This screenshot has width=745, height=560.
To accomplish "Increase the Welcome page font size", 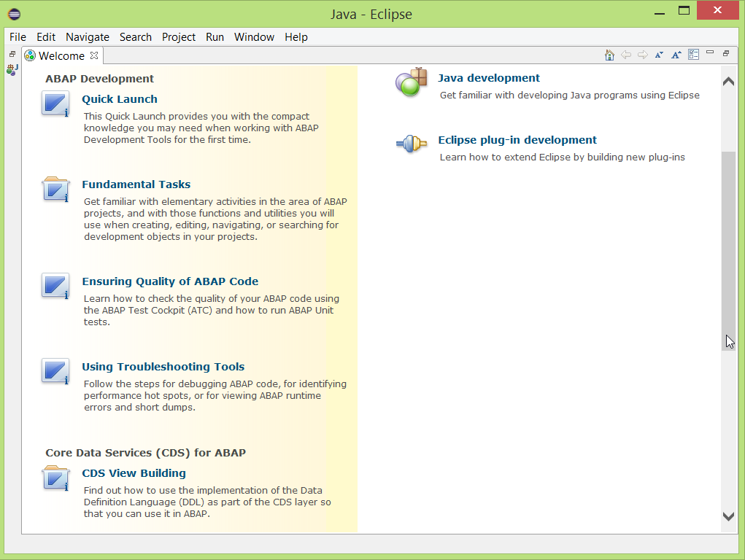I will point(676,54).
